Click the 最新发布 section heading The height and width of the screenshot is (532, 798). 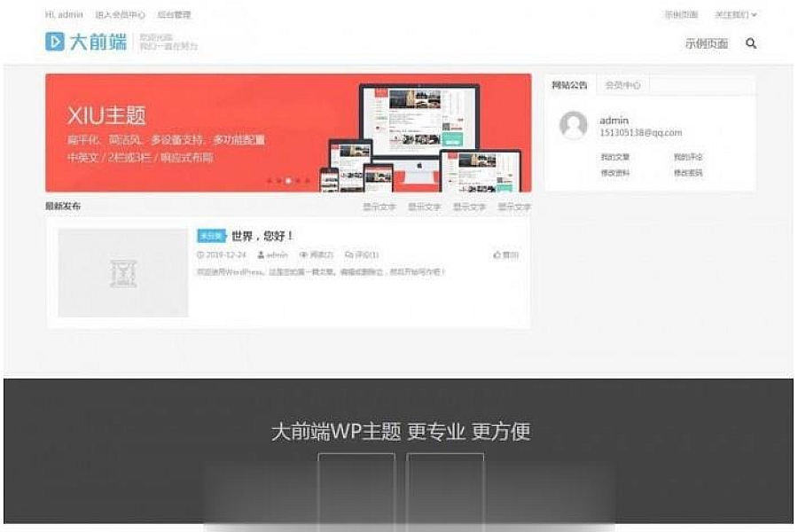[63, 207]
